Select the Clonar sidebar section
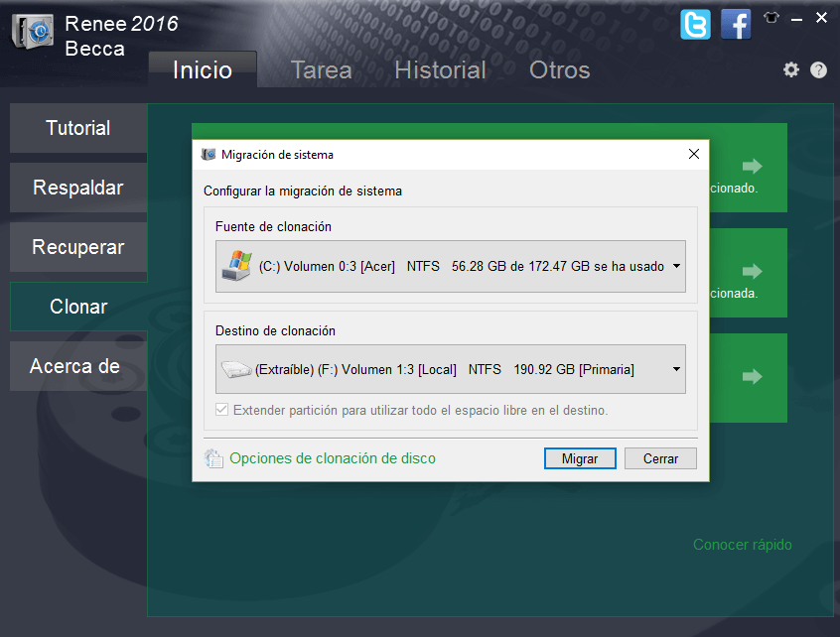This screenshot has width=840, height=637. [x=78, y=307]
